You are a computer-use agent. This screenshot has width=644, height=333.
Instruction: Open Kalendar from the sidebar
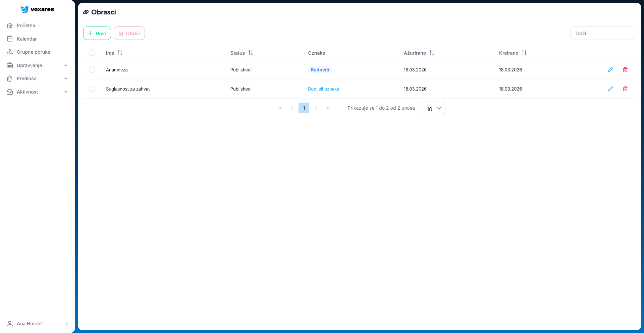tap(27, 39)
